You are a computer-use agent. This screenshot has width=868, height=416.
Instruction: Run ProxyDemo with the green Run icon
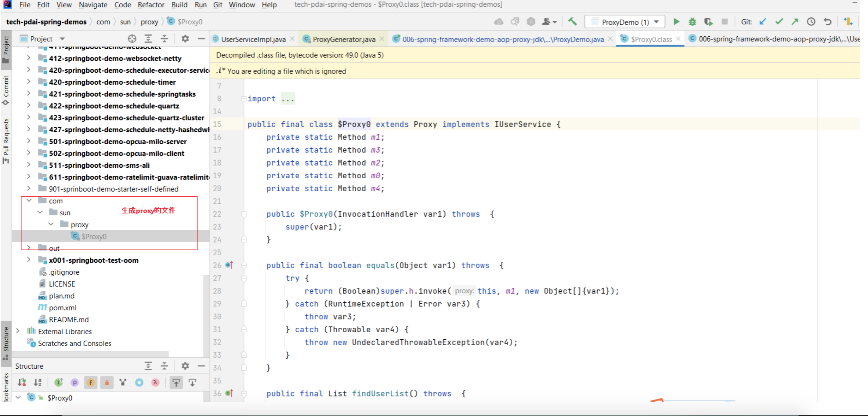(676, 22)
